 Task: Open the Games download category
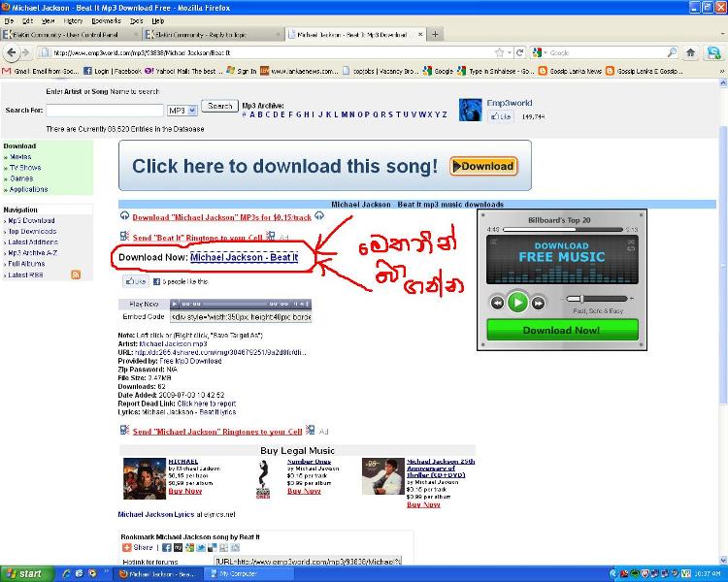click(x=21, y=178)
